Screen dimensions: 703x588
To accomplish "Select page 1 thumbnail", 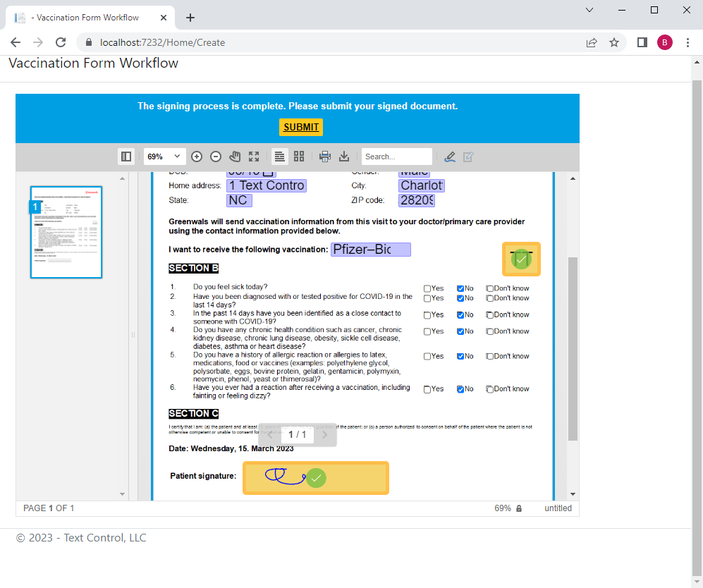I will pos(66,232).
